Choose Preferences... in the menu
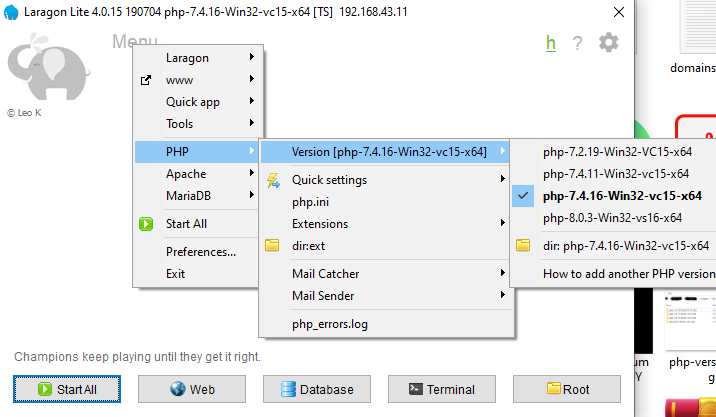 click(200, 252)
